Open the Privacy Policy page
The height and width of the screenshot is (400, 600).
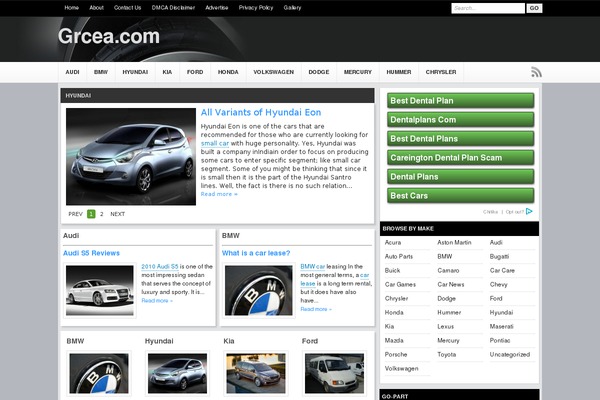256,8
